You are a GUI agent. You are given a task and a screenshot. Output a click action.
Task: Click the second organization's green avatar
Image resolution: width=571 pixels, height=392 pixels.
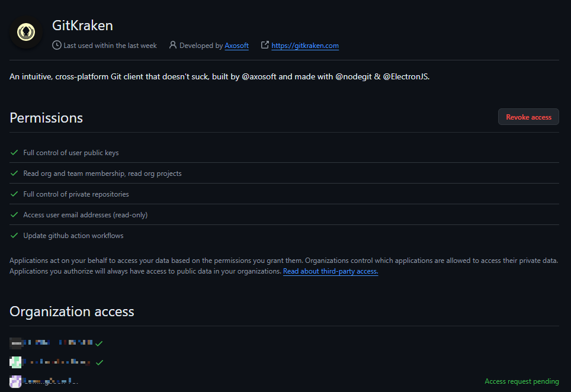point(15,362)
